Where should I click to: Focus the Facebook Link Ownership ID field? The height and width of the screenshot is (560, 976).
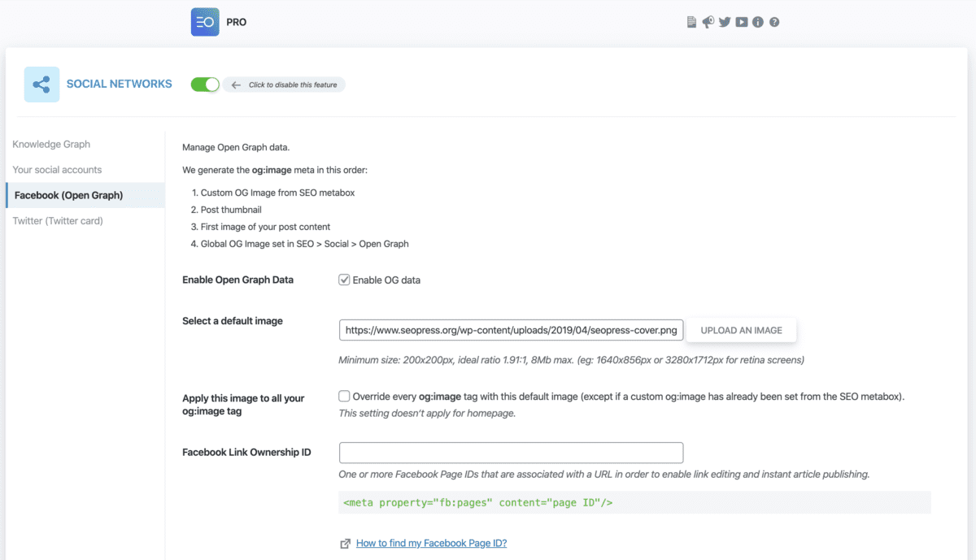(511, 453)
